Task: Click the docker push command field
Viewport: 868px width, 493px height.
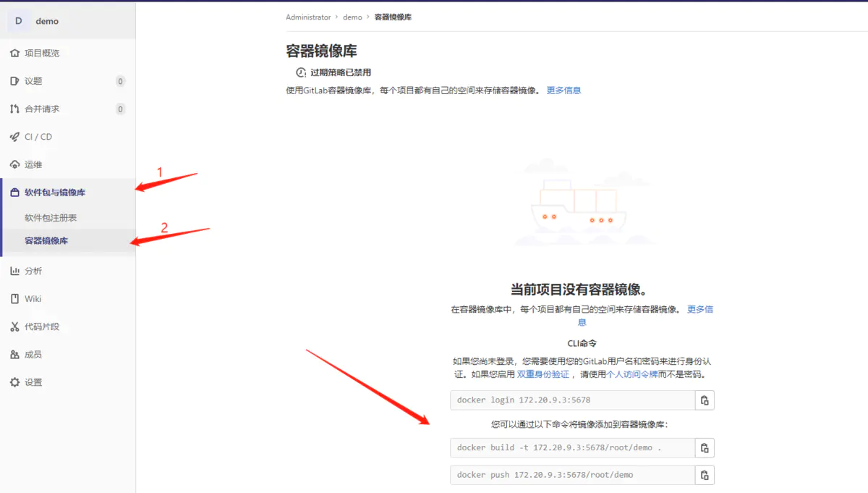Action: pos(572,475)
